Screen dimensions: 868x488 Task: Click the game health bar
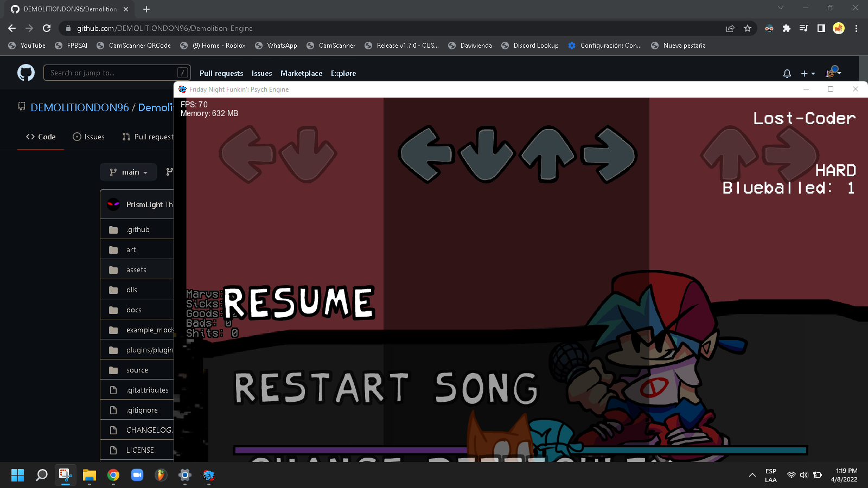point(521,450)
